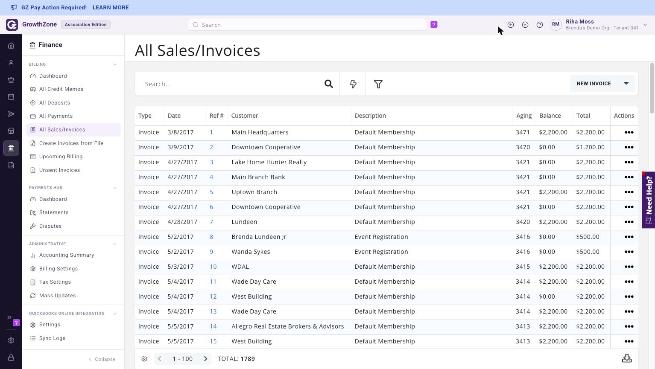This screenshot has height=369, width=655.
Task: Open the contacts person icon in left rail
Action: [x=11, y=63]
